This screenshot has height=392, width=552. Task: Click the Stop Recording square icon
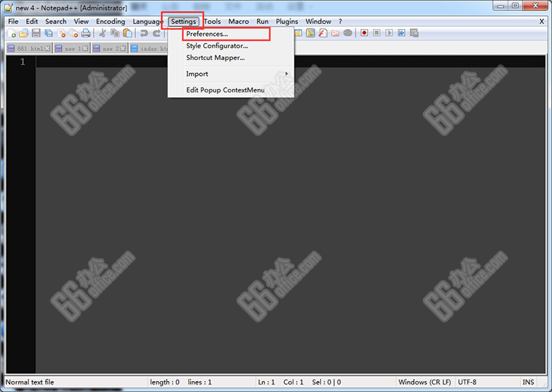(x=377, y=33)
